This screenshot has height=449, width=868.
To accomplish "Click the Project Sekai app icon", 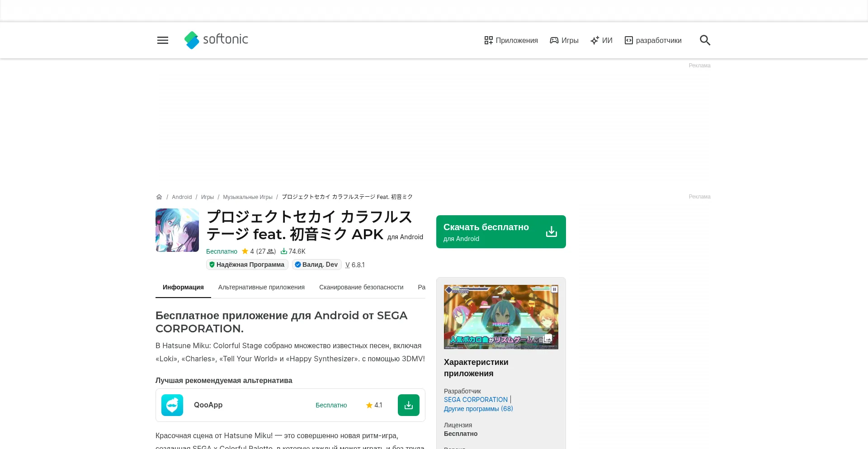I will pos(177,230).
